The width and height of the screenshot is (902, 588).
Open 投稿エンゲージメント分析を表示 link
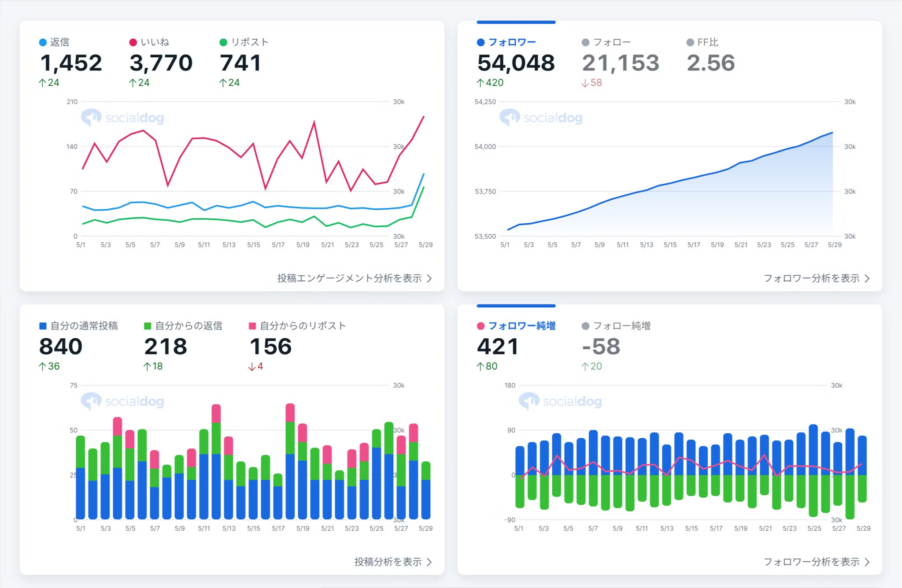[349, 278]
